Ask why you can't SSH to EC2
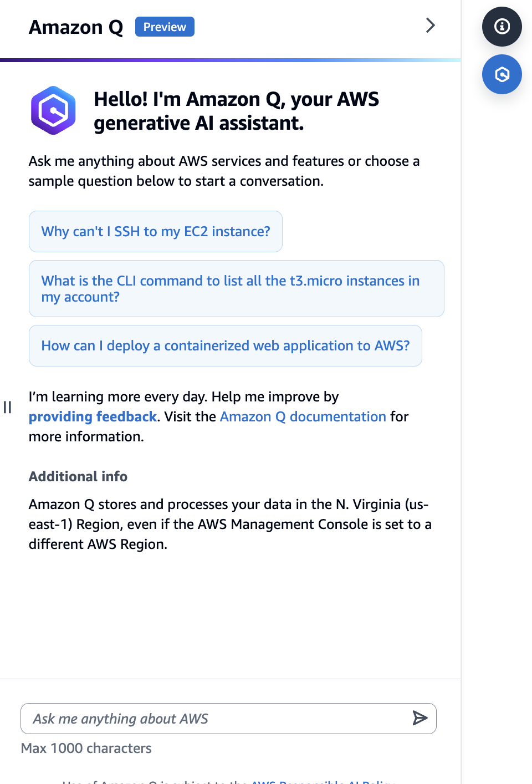532x784 pixels. point(155,231)
